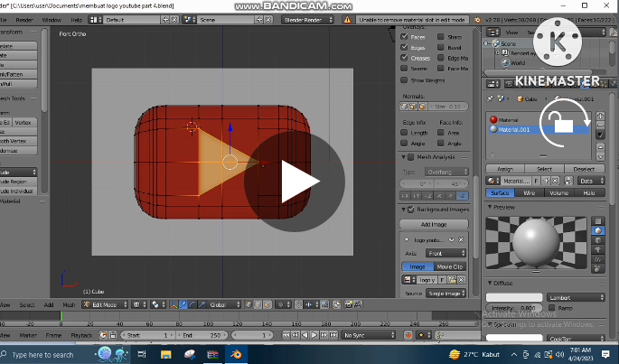The height and width of the screenshot is (364, 619).
Task: Select the monkey preview type
Action: (x=597, y=249)
